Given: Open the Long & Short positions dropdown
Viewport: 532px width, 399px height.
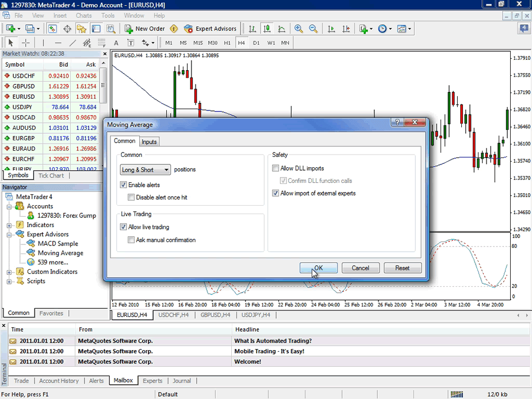Looking at the screenshot, I should (145, 170).
